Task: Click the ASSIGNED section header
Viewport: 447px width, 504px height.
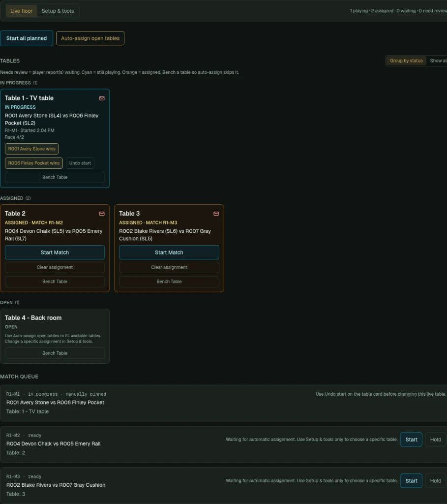Action: pyautogui.click(x=15, y=198)
